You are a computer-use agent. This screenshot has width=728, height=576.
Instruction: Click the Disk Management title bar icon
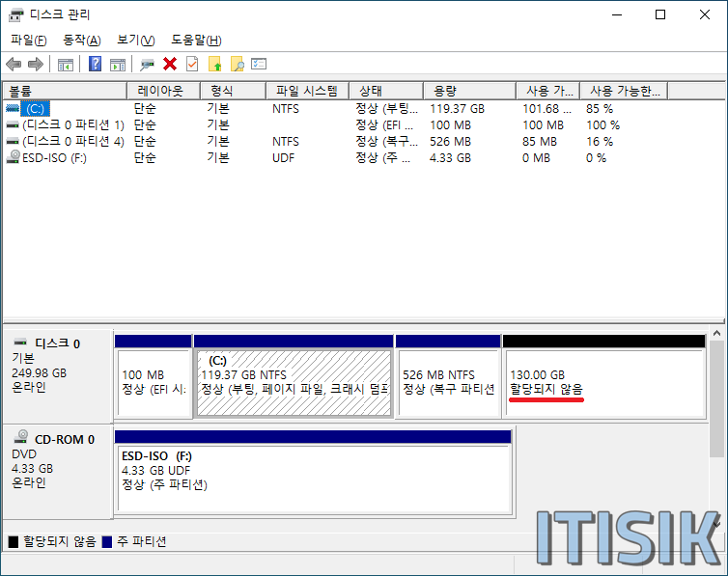(x=15, y=14)
